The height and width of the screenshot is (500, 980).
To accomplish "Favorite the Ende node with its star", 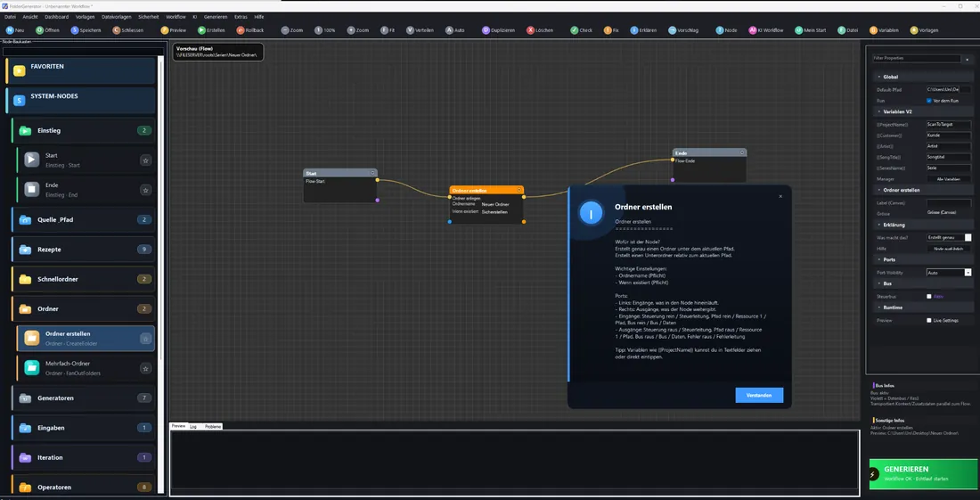I will click(x=145, y=190).
